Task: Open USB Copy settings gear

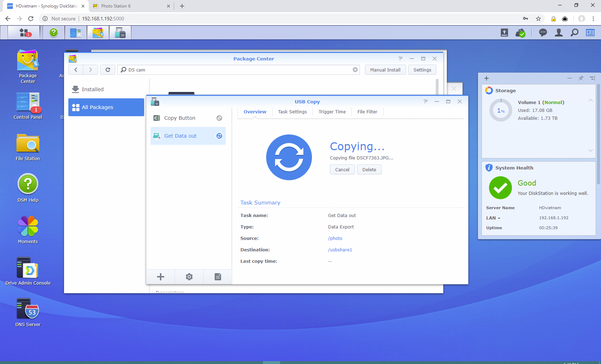Action: (189, 277)
